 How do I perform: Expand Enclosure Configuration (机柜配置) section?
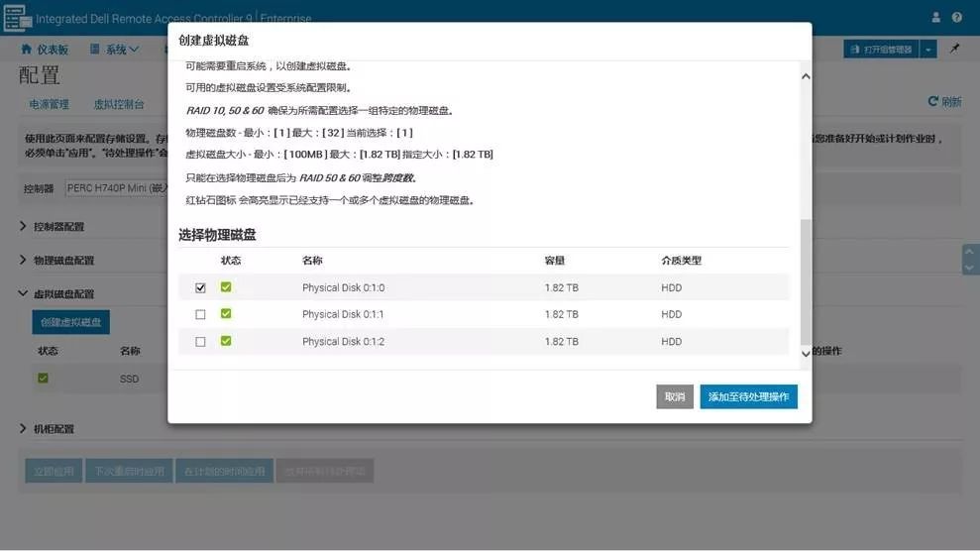[x=48, y=428]
